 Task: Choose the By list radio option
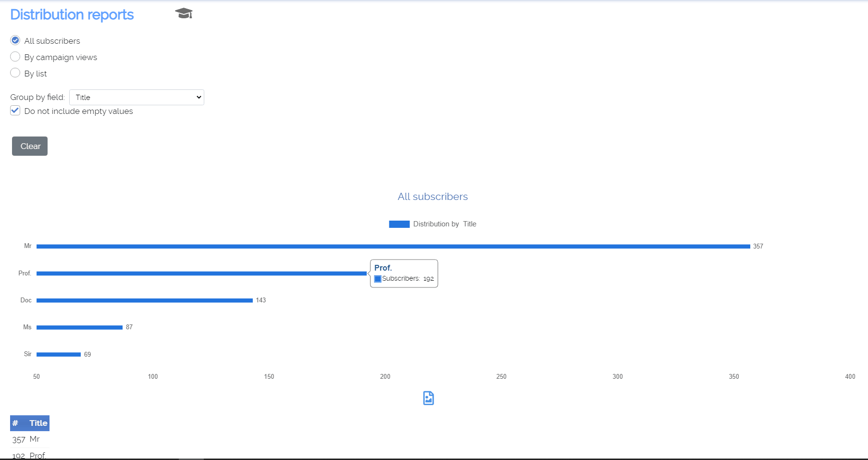click(x=15, y=73)
